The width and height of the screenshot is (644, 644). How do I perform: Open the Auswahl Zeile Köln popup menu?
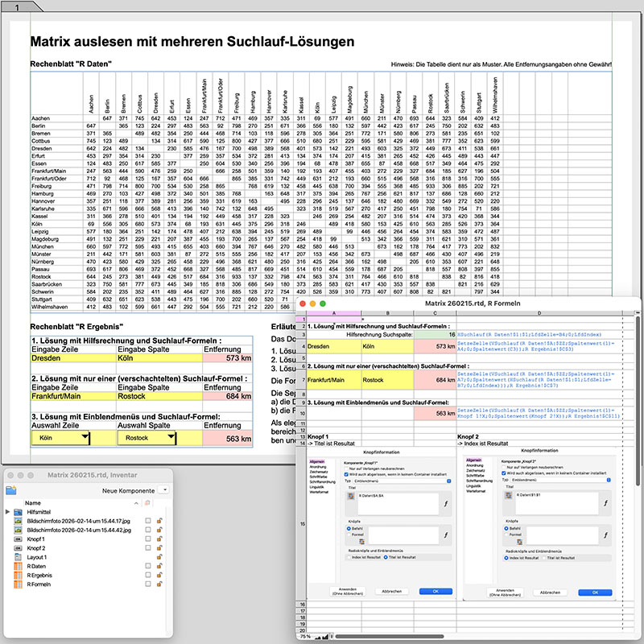[x=60, y=438]
